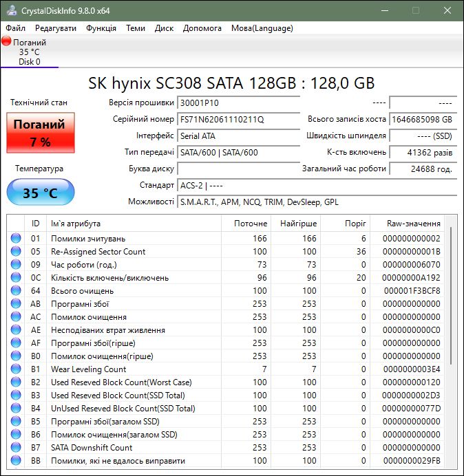The height and width of the screenshot is (476, 464).
Task: Click status orb for attribute AE row
Action: (x=16, y=329)
